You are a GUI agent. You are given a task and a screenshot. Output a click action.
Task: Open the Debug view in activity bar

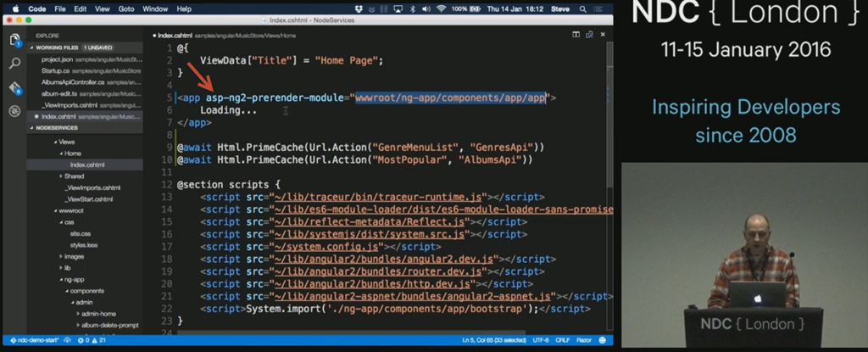(15, 111)
